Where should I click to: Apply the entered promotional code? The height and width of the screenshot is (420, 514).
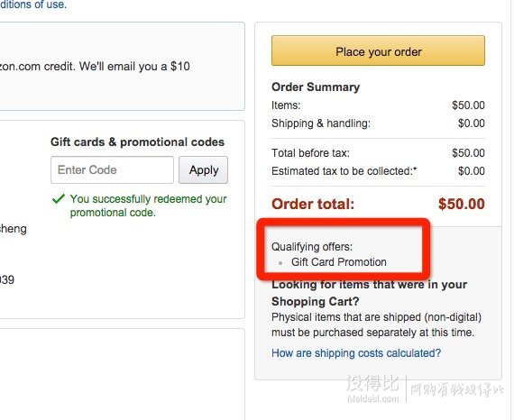click(x=203, y=169)
